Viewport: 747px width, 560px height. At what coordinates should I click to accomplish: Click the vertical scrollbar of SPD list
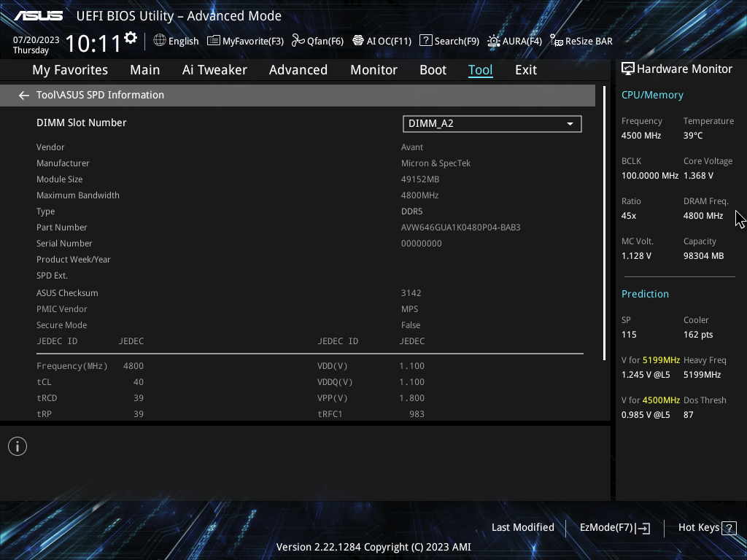click(604, 223)
